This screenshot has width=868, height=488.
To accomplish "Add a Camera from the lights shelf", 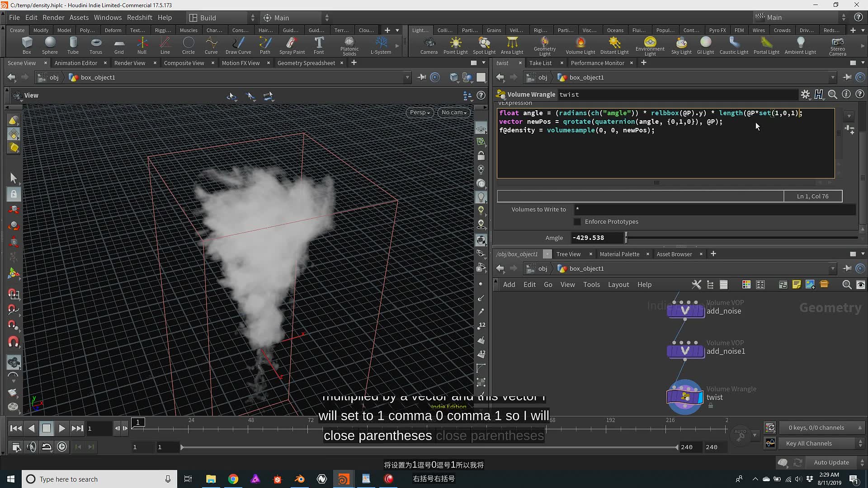I will [429, 46].
